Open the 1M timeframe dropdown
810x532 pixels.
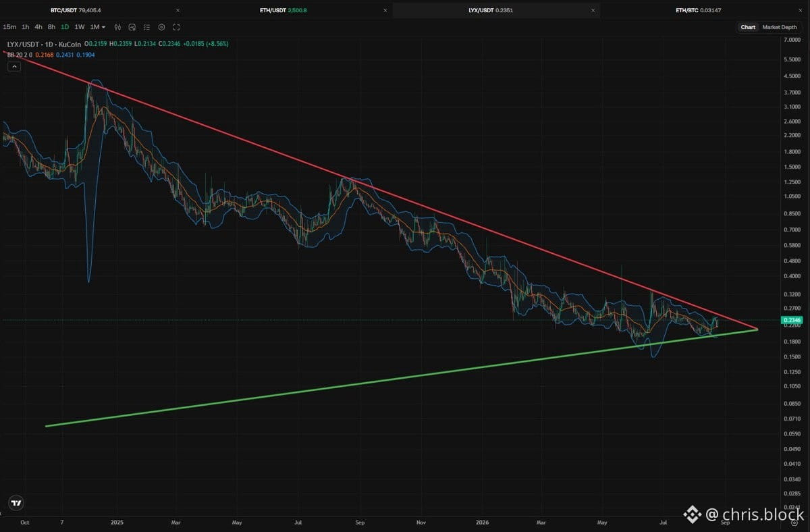[98, 27]
